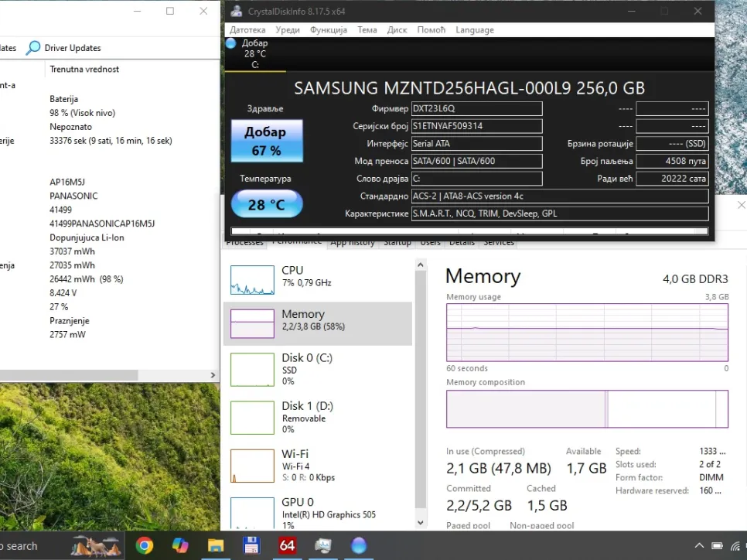Viewport: 747px width, 560px height.
Task: Click the Стандардно field ACS-2 | ATA8-ACS version 4c
Action: coord(560,196)
